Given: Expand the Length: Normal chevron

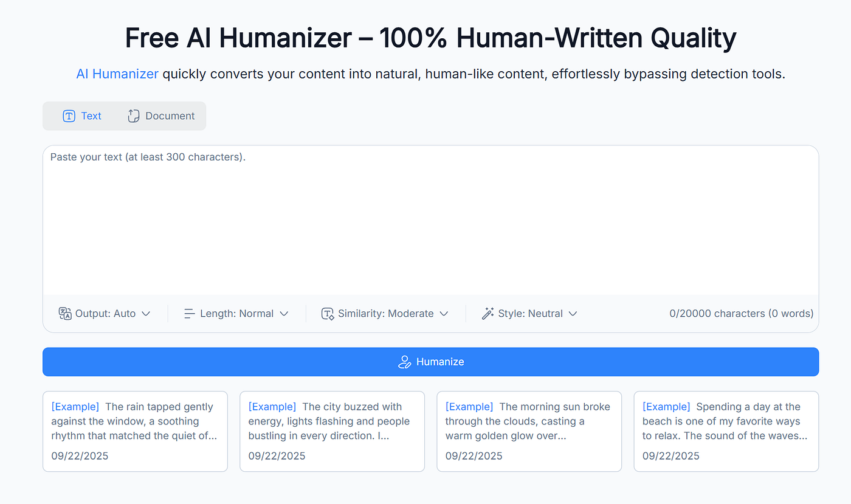Looking at the screenshot, I should click(284, 314).
